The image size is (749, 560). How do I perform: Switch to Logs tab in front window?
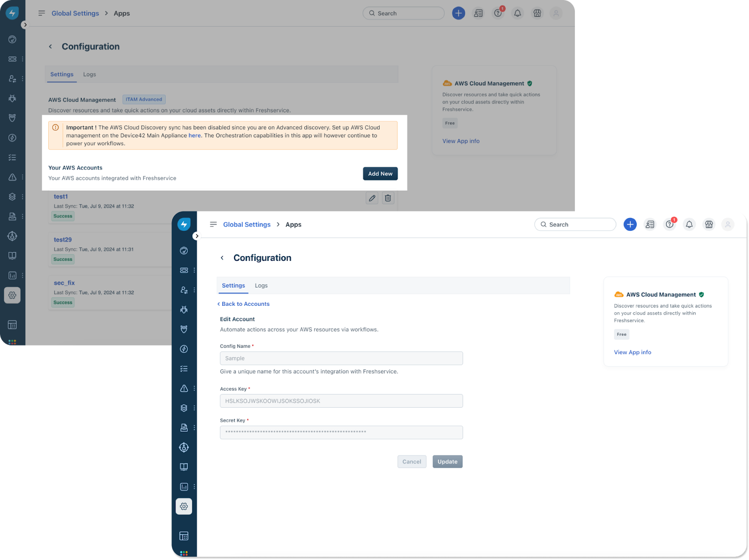(x=261, y=286)
